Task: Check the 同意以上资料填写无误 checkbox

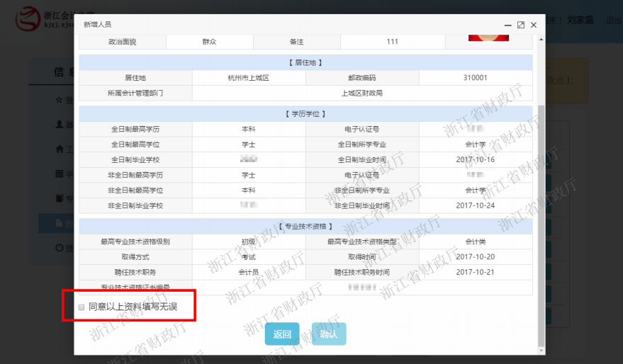Action: point(82,307)
